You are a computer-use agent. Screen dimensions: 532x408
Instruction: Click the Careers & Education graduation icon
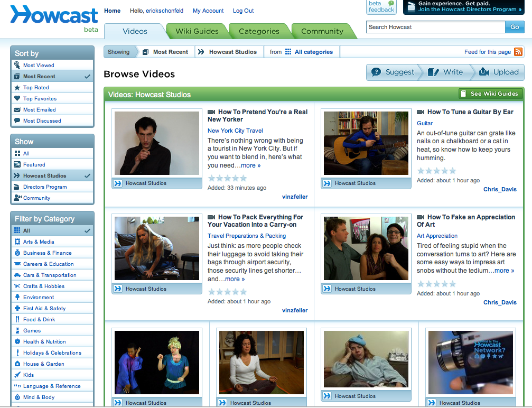(x=17, y=264)
